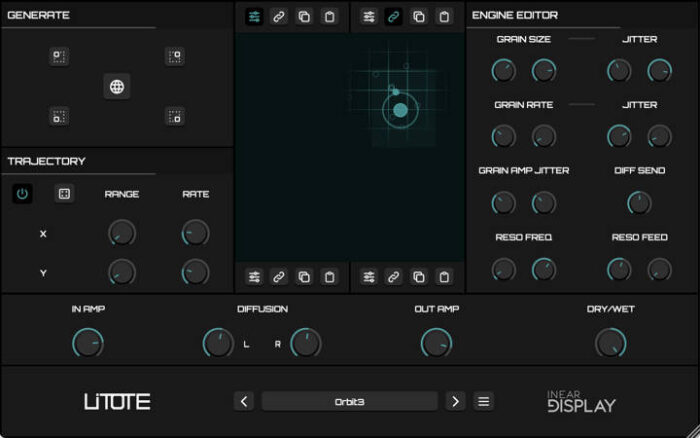Go to the previous preset with left chevron

point(244,401)
